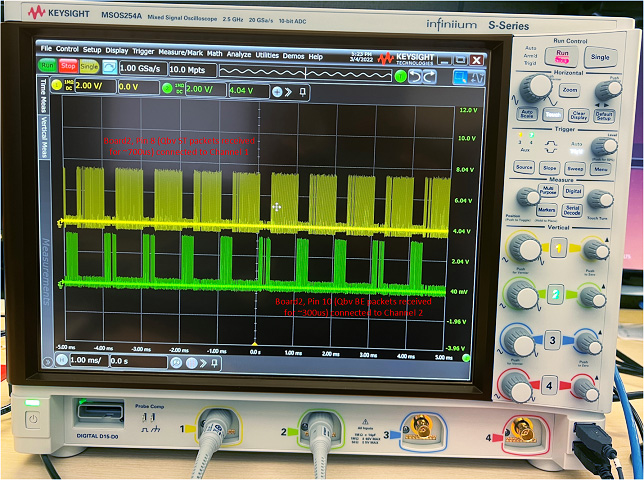Open the Display menu

[117, 51]
